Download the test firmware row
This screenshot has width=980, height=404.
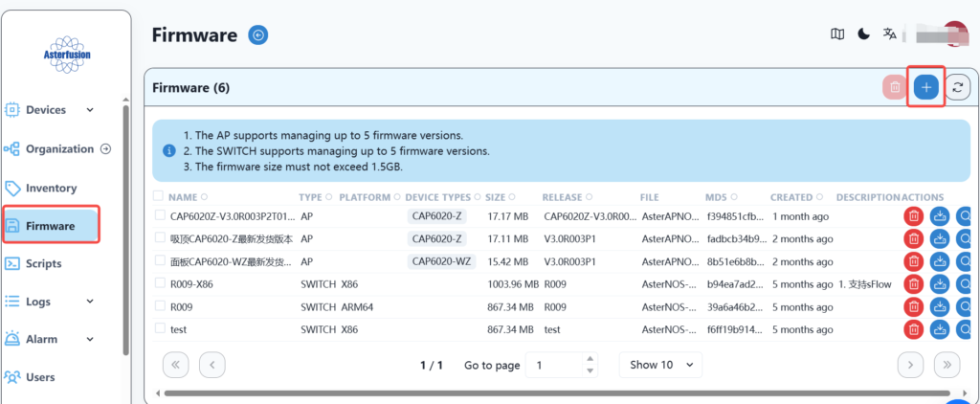[x=940, y=328]
